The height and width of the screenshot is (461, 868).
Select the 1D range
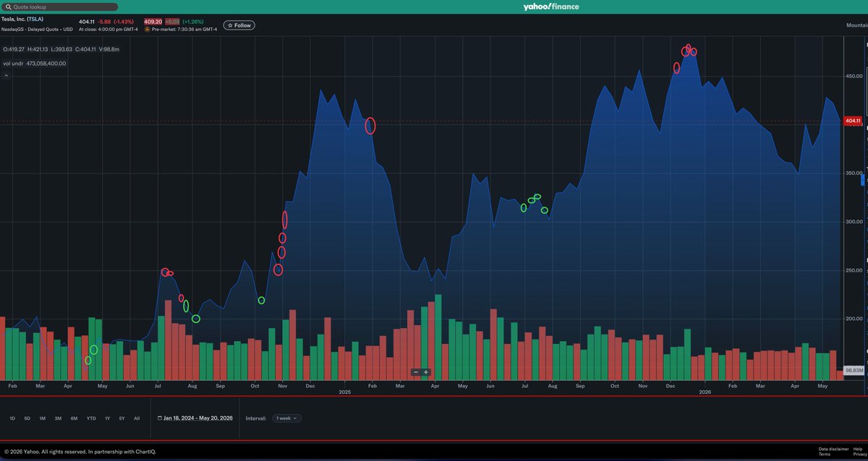[12, 418]
